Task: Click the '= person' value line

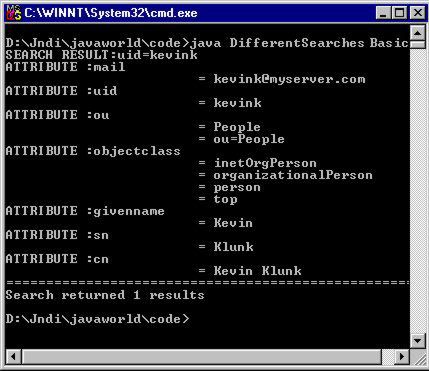Action: (x=229, y=187)
